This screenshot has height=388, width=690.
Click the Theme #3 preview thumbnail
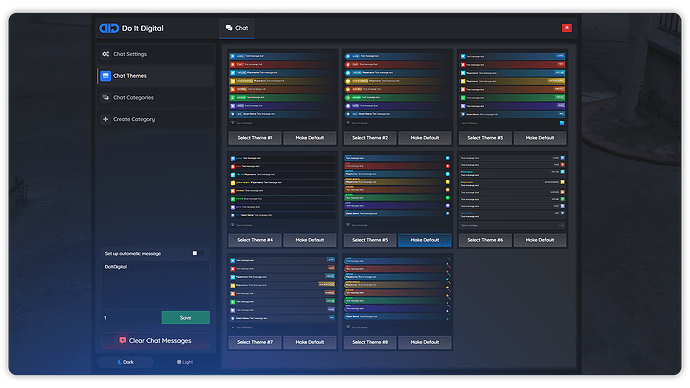click(x=513, y=89)
